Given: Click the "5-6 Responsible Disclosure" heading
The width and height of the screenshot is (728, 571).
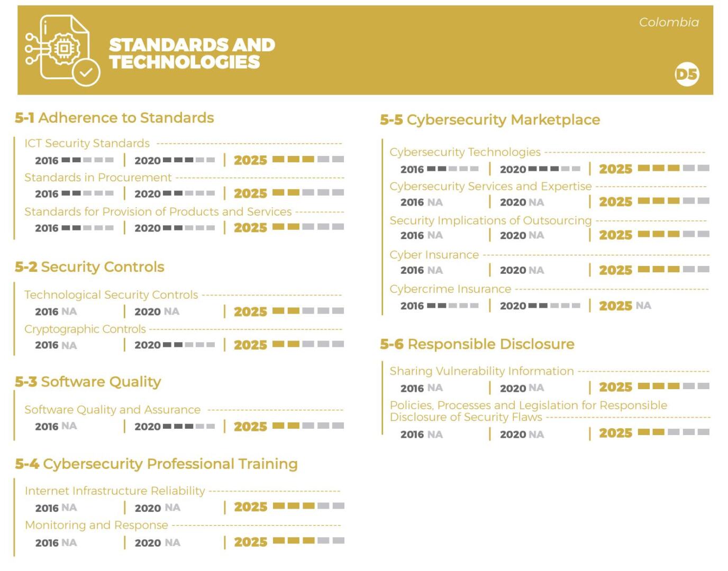Looking at the screenshot, I should point(477,344).
